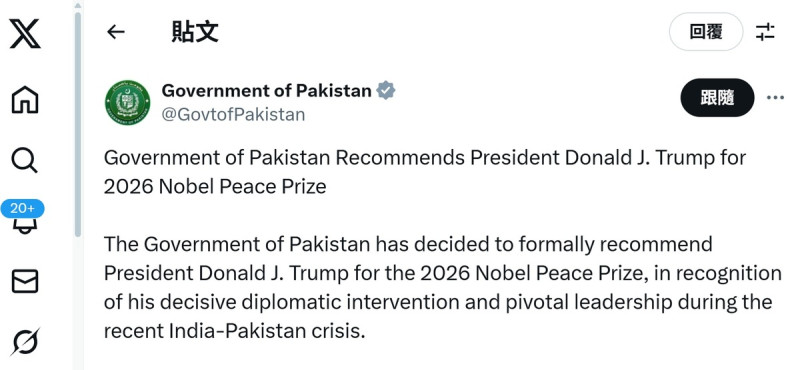Open the Search explore icon
800x370 pixels.
[x=24, y=160]
